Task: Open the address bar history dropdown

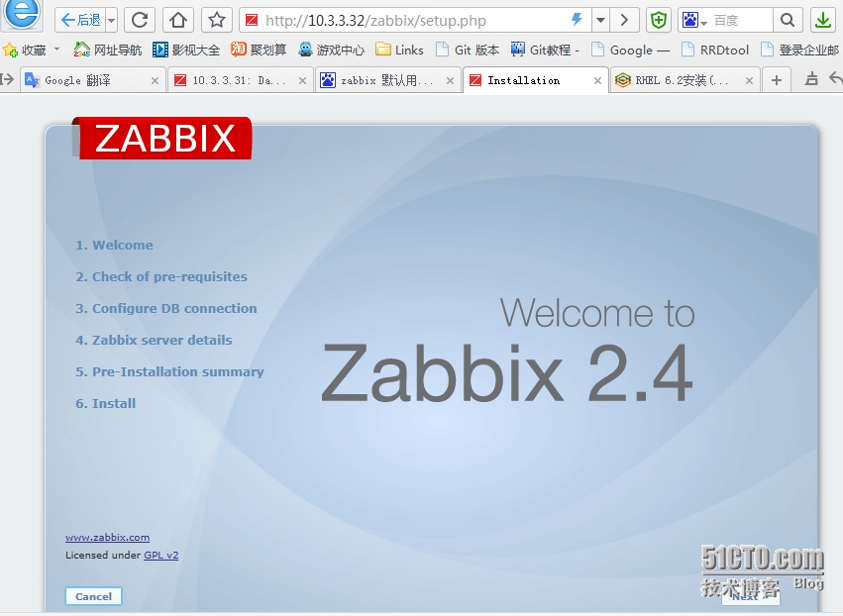Action: (600, 21)
